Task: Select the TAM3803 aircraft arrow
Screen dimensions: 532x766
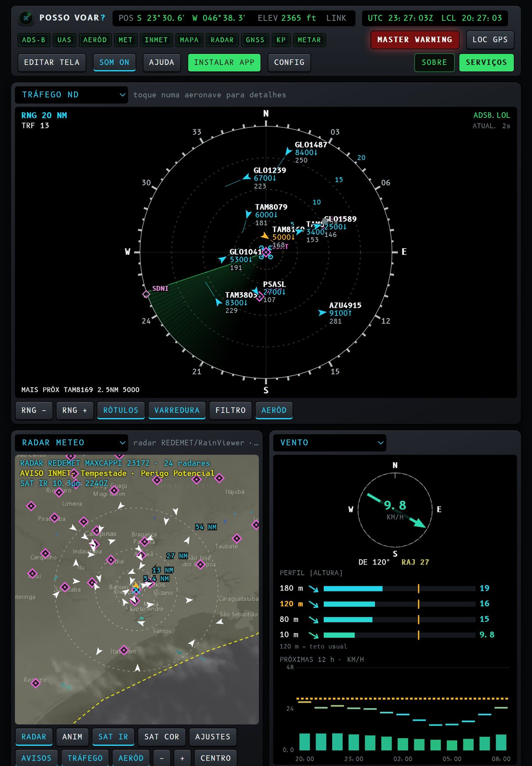Action: click(x=218, y=302)
